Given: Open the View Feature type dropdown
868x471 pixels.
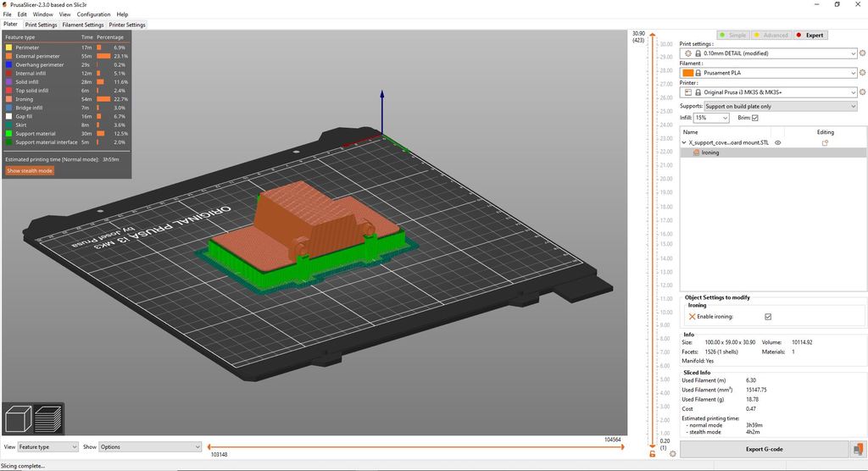Looking at the screenshot, I should click(x=47, y=446).
